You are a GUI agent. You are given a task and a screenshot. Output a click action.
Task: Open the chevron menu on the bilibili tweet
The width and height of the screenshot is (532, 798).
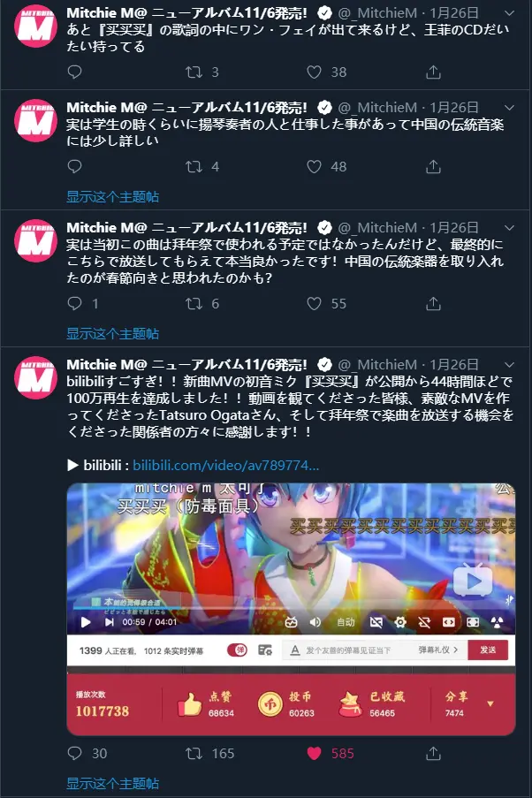point(509,364)
